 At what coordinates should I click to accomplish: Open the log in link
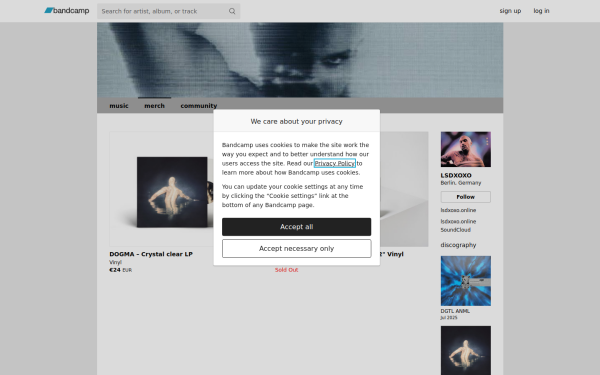[541, 11]
